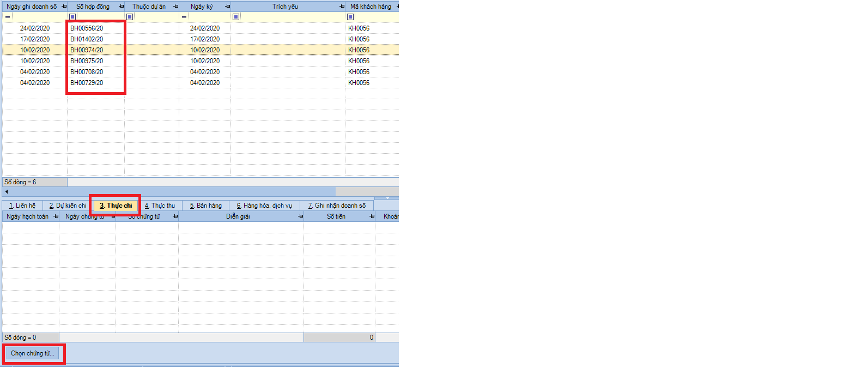The height and width of the screenshot is (374, 868).
Task: Pin the Số tiền column in lower grid
Action: tap(372, 216)
